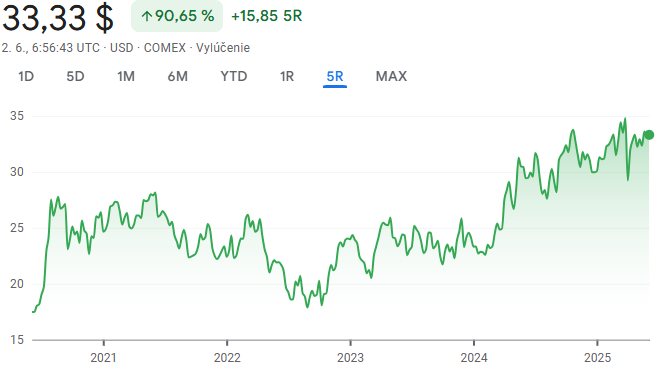Open the Vylúčenie disclaimer link
This screenshot has width=658, height=369.
pyautogui.click(x=223, y=48)
